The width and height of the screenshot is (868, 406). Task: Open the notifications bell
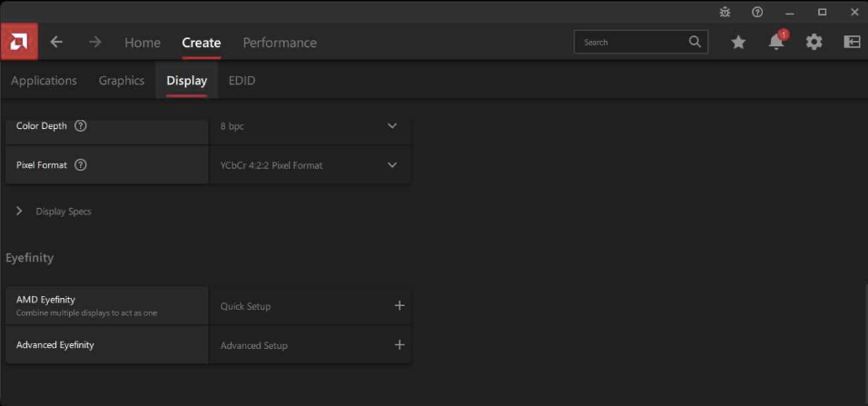click(x=776, y=42)
